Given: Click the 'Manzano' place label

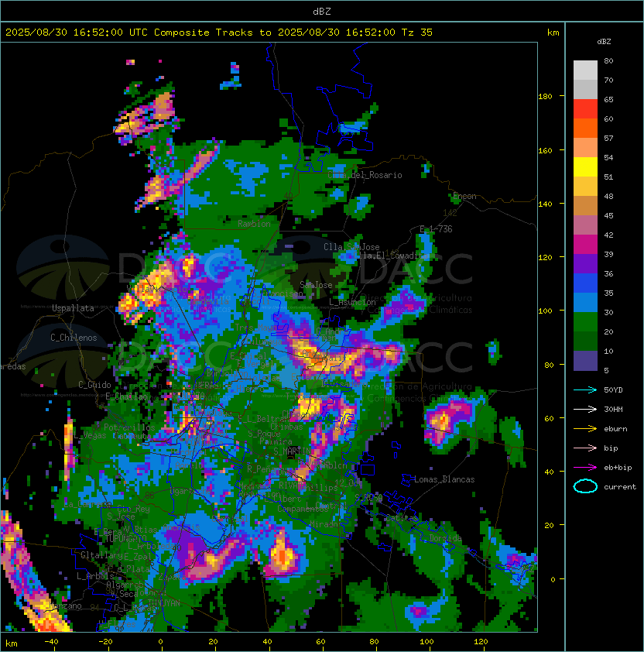Looking at the screenshot, I should point(65,606).
